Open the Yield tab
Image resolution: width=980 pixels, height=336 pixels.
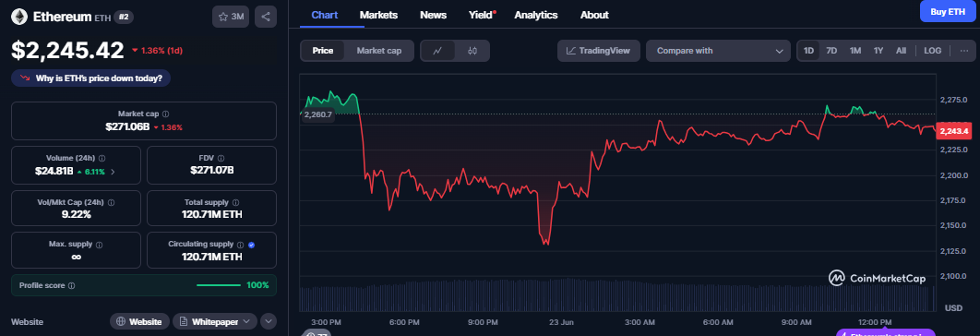(482, 15)
